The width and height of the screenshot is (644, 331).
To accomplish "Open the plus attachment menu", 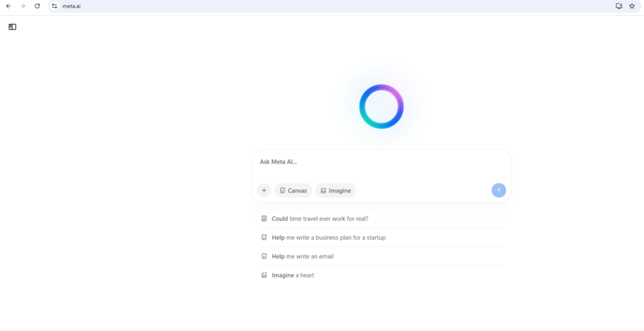I will (264, 191).
